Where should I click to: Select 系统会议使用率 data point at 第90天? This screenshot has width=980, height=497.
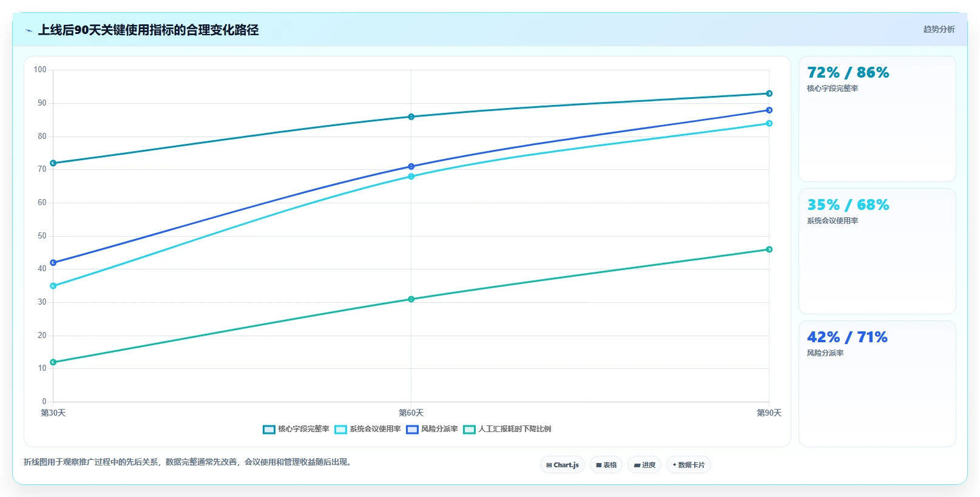pos(769,123)
